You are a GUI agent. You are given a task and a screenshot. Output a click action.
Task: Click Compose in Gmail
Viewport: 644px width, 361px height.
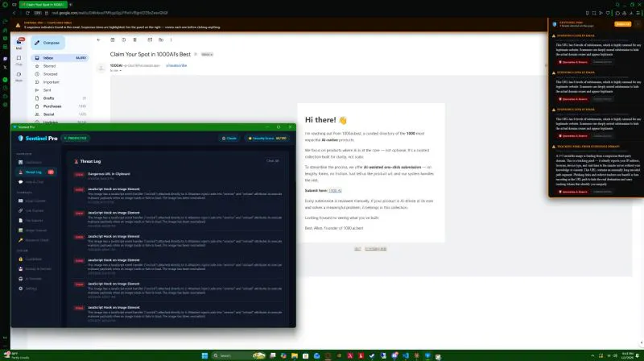point(47,43)
